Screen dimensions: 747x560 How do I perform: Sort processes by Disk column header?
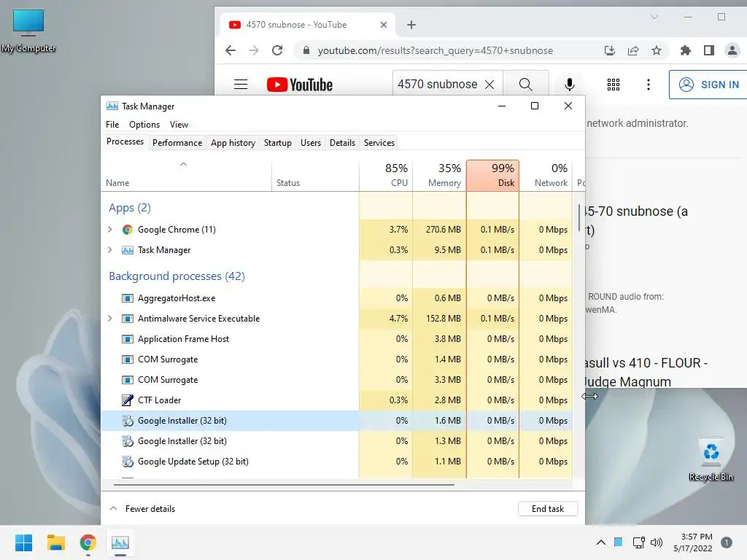tap(492, 175)
